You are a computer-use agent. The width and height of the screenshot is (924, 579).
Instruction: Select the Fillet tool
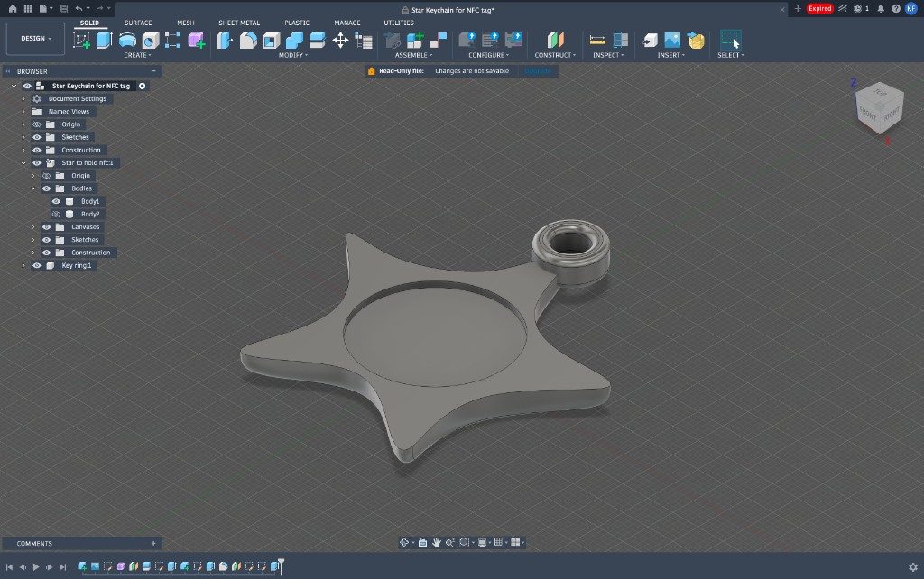[248, 40]
